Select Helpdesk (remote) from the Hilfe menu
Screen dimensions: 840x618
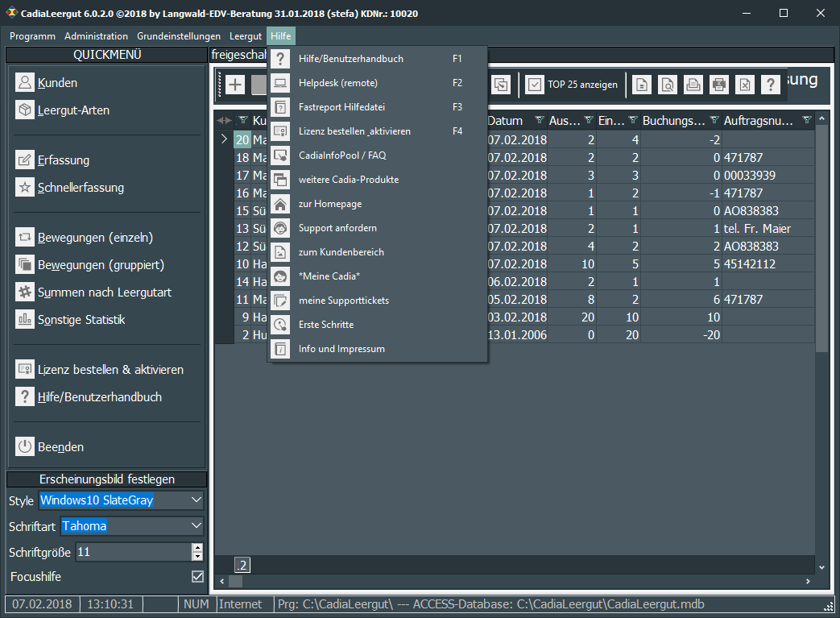pos(337,83)
